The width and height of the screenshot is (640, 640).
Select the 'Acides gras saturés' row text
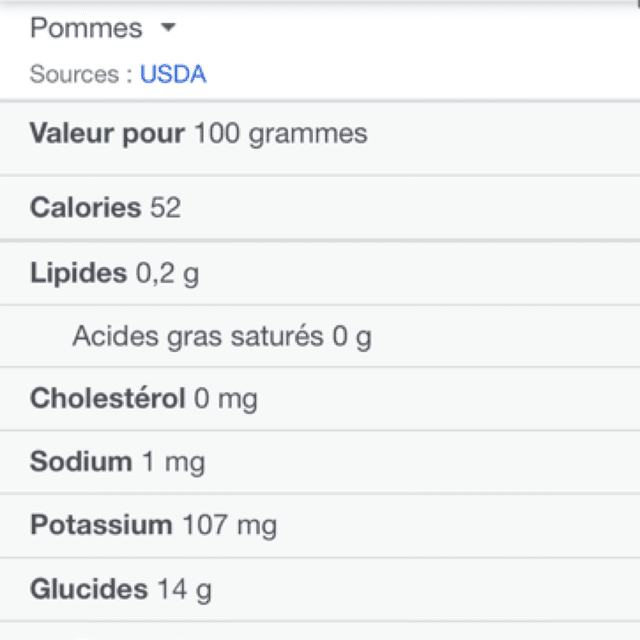(197, 336)
